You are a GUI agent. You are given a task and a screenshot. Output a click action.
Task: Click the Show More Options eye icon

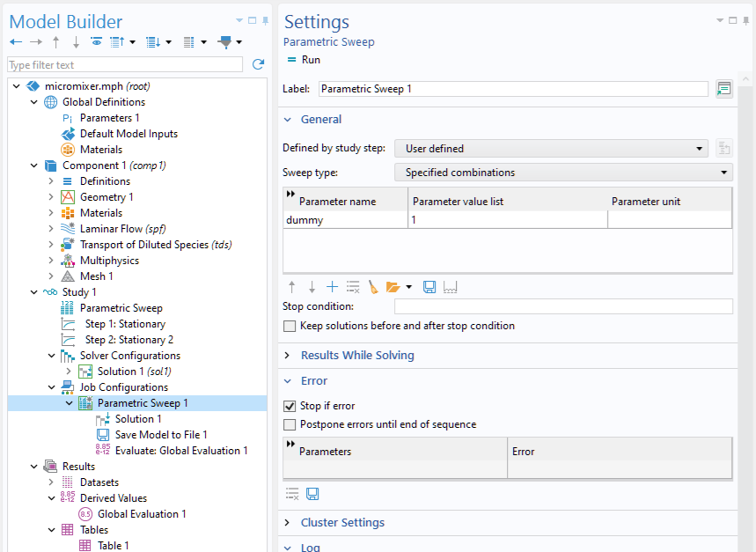coord(96,42)
